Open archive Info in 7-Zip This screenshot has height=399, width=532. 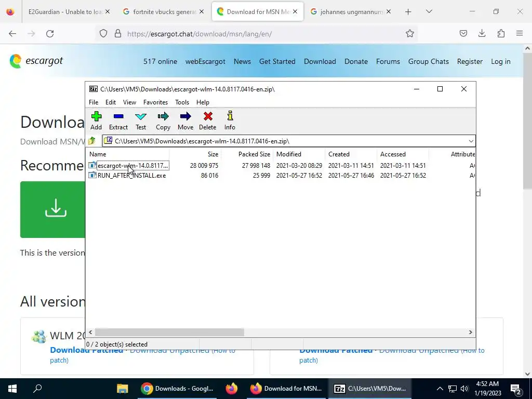pos(230,121)
